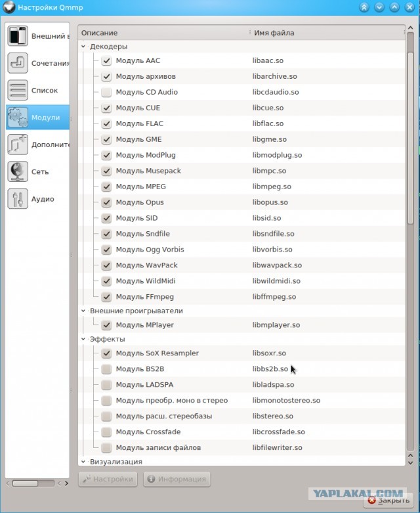Click the Закрыть button
The height and width of the screenshot is (513, 420).
[388, 501]
